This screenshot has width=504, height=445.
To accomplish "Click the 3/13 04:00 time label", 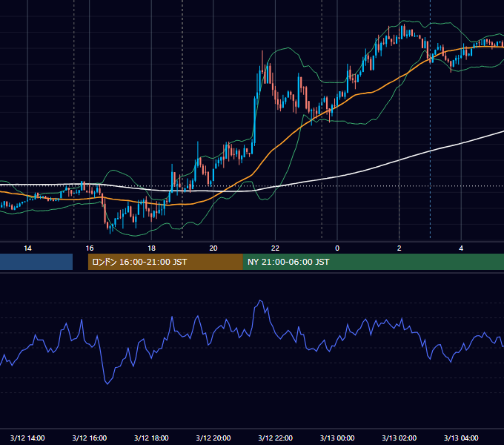I will [461, 438].
